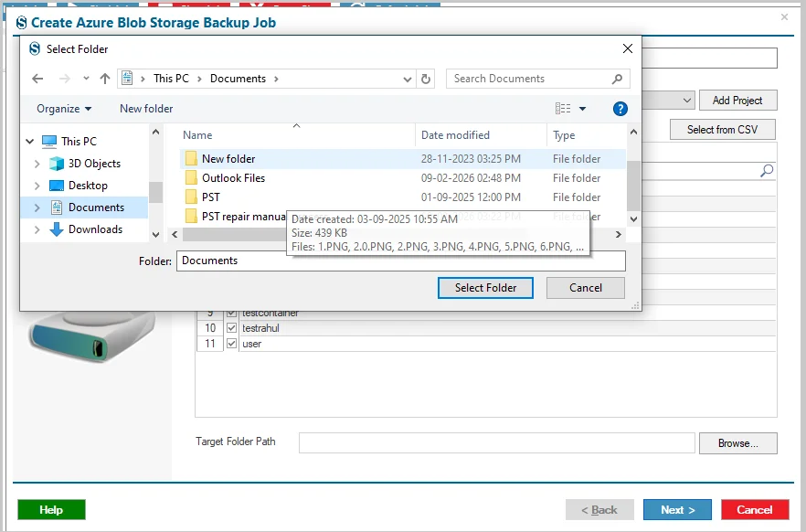The width and height of the screenshot is (806, 532).
Task: Open the Organize menu
Action: (x=64, y=109)
